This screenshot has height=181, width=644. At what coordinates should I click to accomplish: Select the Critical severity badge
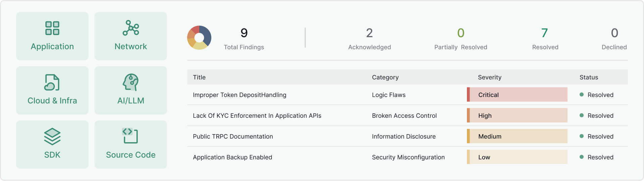517,95
